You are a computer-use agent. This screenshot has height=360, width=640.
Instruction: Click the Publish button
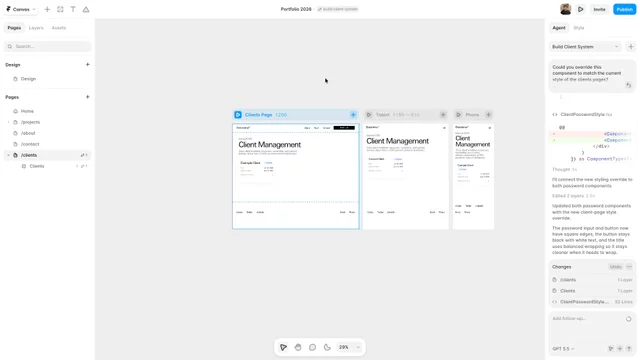tap(624, 9)
